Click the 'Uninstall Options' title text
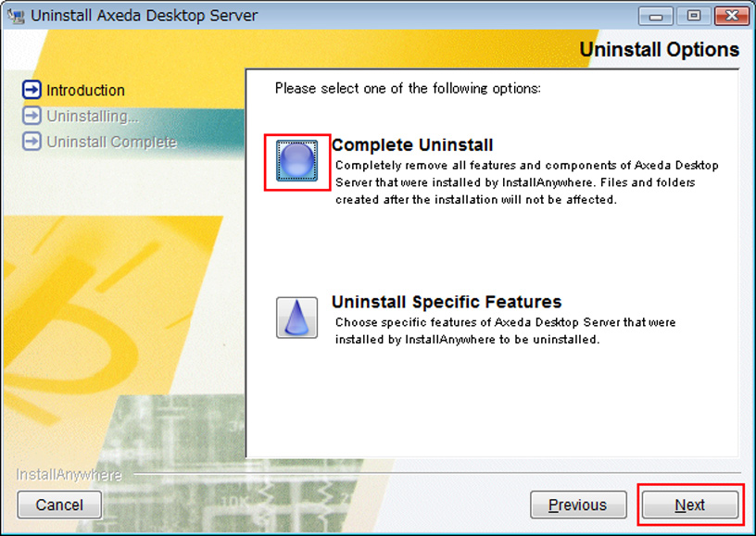 click(659, 50)
